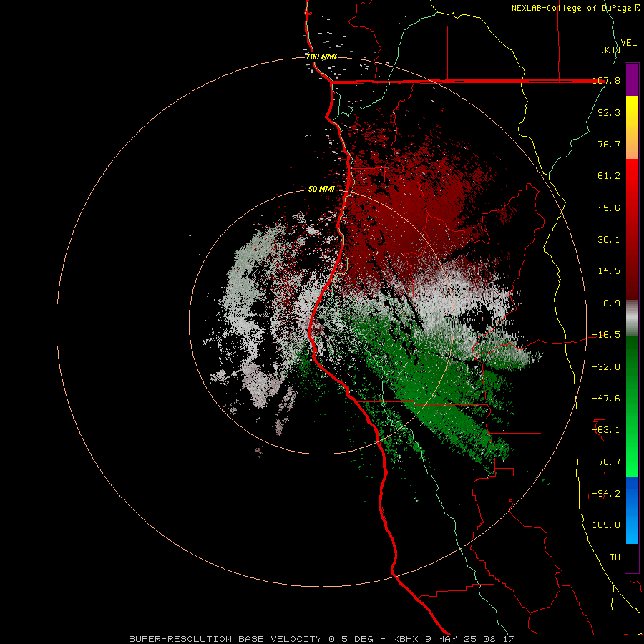
Task: Click the 76.7 legend value
Action: pos(609,144)
